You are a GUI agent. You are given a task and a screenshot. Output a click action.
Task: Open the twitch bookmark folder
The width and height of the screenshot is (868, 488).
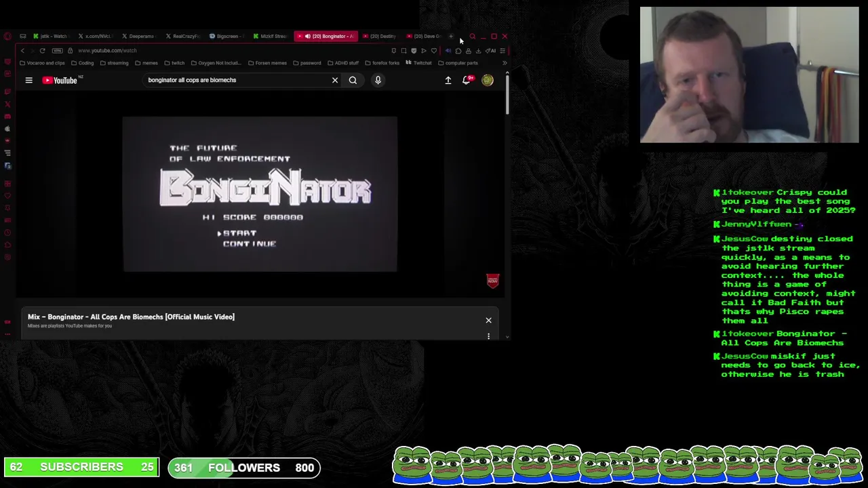[x=174, y=63]
